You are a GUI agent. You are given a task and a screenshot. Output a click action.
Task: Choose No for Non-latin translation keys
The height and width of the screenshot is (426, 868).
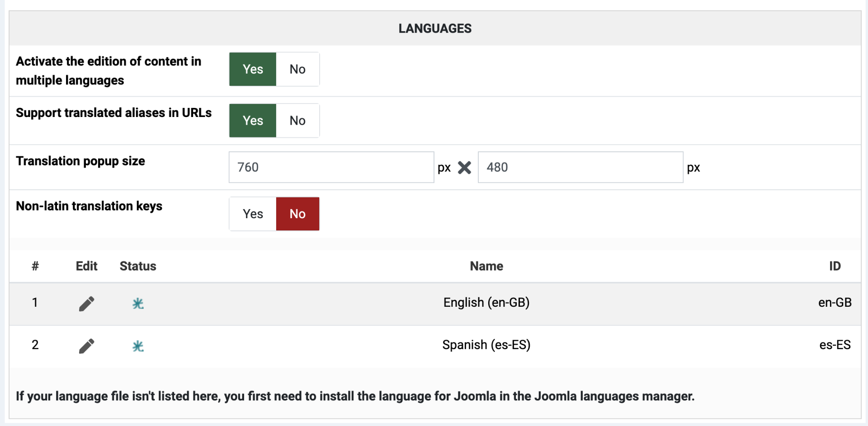point(297,214)
